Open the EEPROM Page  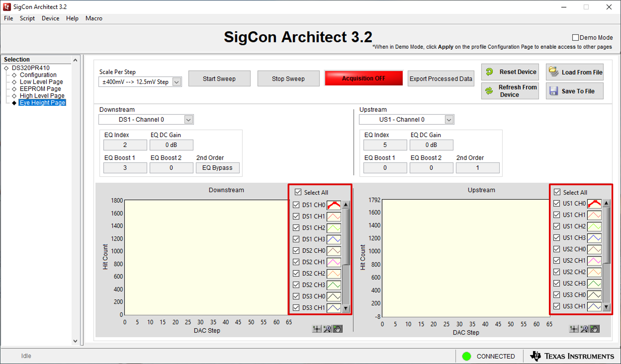pos(41,89)
